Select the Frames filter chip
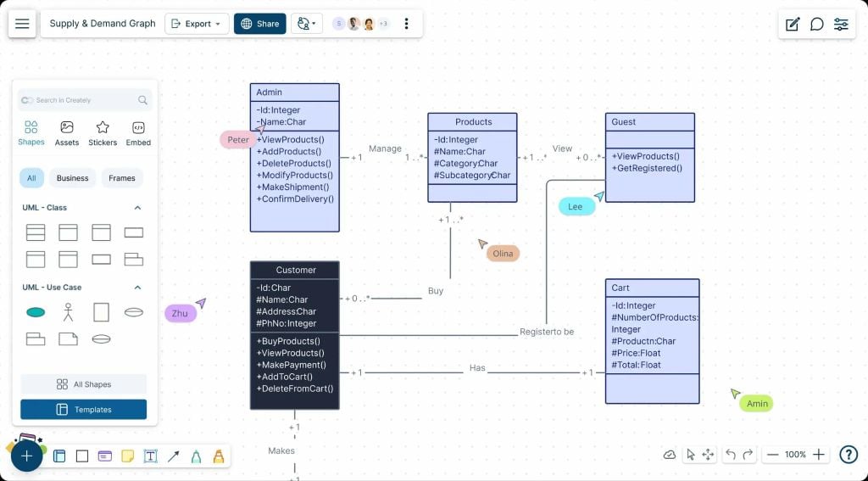Viewport: 868px width, 481px height. click(x=122, y=178)
